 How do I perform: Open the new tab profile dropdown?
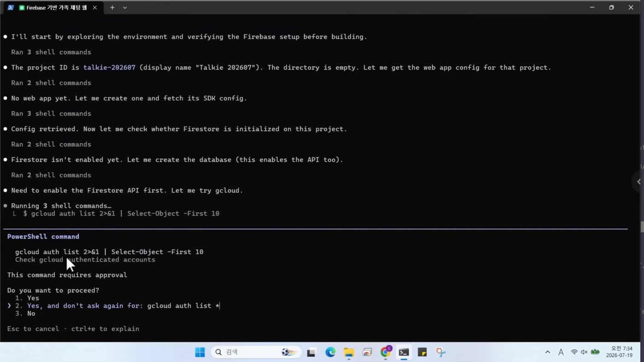tap(125, 7)
